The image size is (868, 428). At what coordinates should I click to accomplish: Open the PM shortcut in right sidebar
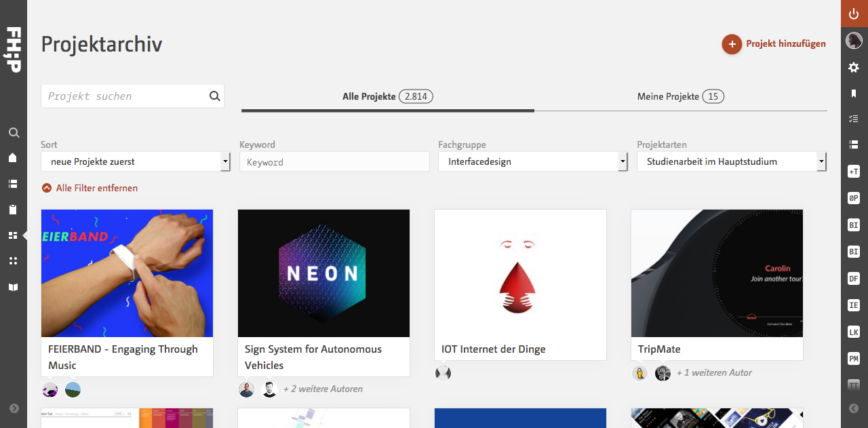pyautogui.click(x=854, y=358)
